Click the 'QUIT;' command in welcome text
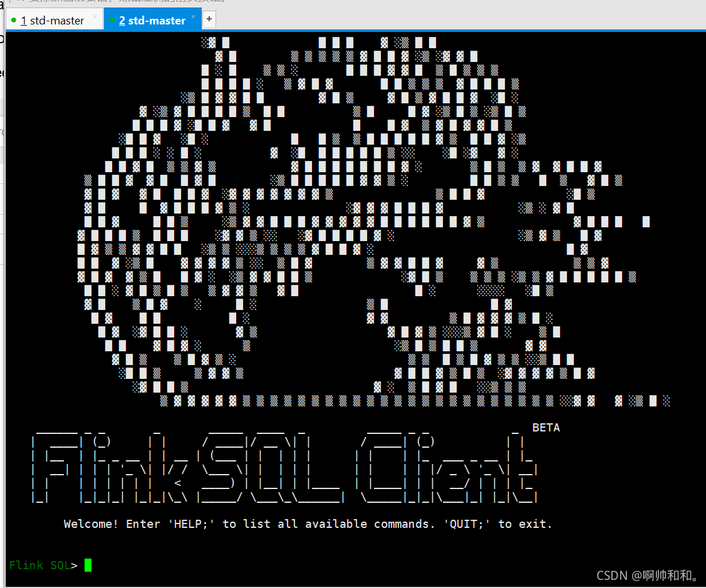706x588 pixels. pos(467,524)
